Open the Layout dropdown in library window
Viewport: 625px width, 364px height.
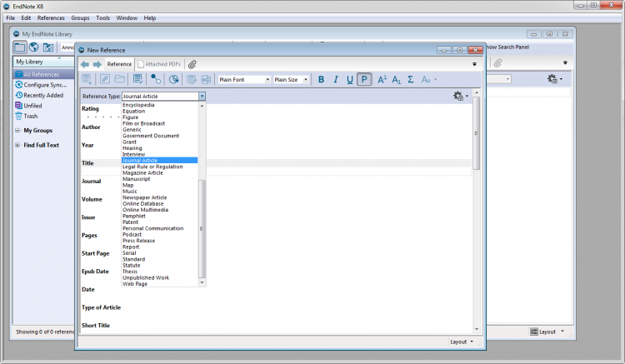tap(547, 332)
